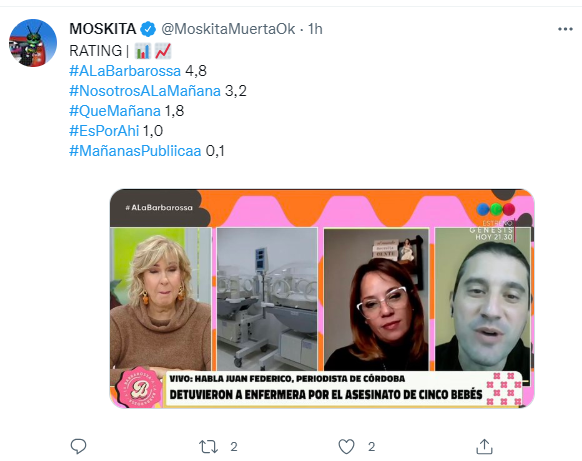The image size is (582, 461).
Task: Click the bar chart emoji
Action: (143, 51)
